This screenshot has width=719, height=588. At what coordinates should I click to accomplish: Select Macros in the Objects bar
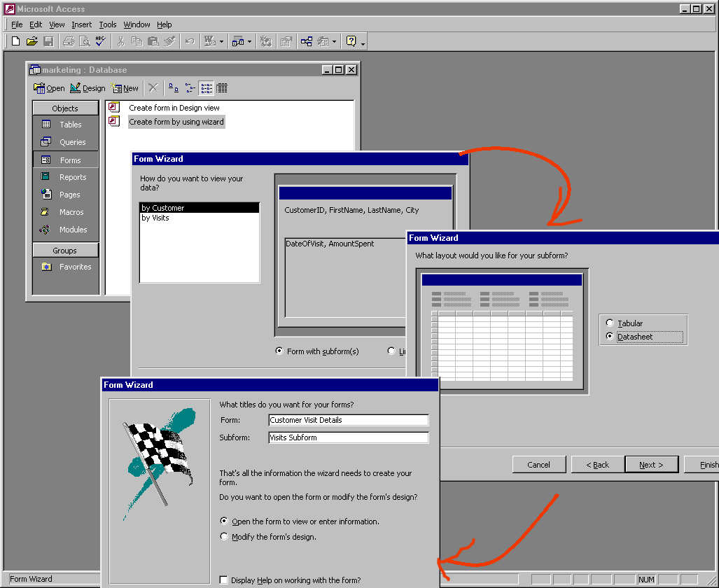(x=66, y=212)
